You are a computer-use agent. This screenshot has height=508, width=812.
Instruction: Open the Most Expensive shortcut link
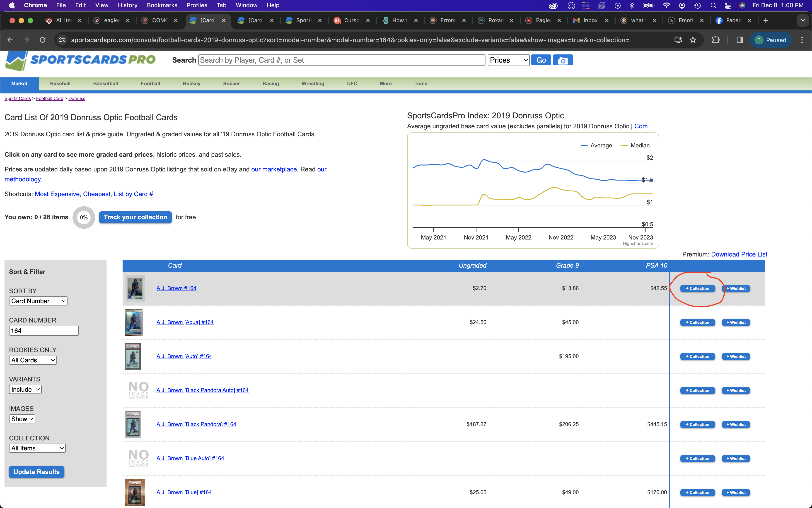tap(57, 194)
